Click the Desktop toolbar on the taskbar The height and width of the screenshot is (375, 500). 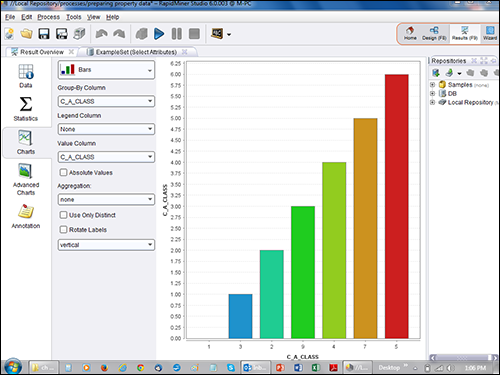389,367
